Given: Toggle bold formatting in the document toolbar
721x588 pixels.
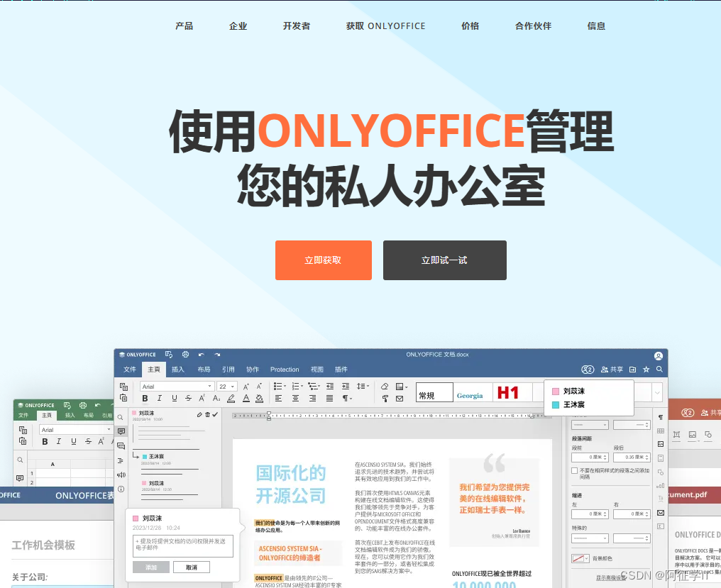Looking at the screenshot, I should 144,398.
